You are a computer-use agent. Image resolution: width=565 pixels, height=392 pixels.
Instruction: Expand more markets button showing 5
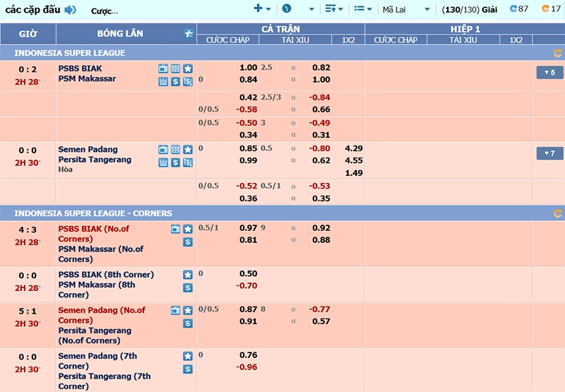tap(549, 73)
